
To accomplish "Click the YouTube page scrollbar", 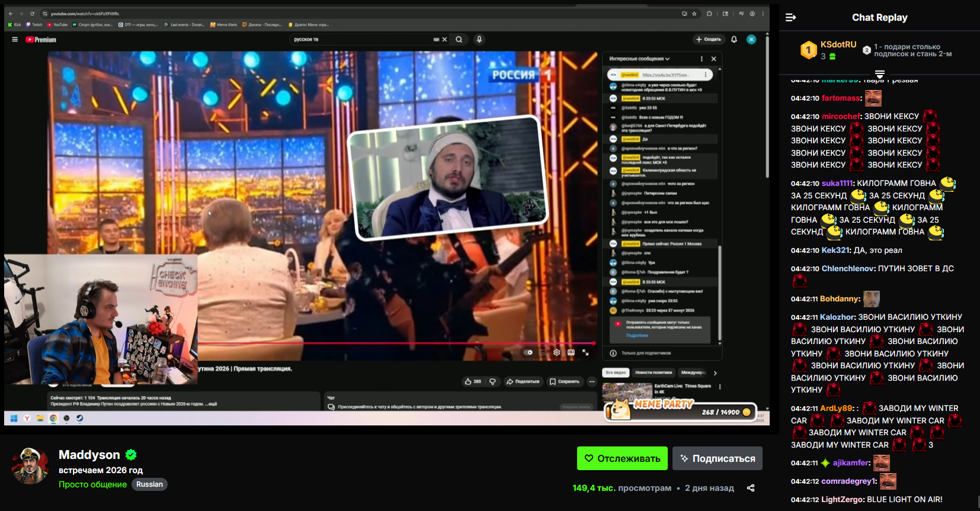I will click(x=767, y=107).
